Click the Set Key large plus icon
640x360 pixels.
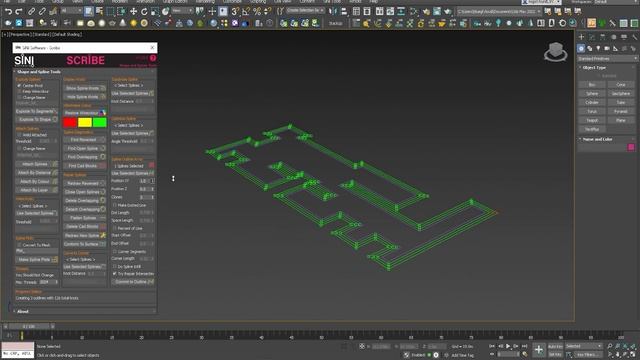click(x=539, y=350)
